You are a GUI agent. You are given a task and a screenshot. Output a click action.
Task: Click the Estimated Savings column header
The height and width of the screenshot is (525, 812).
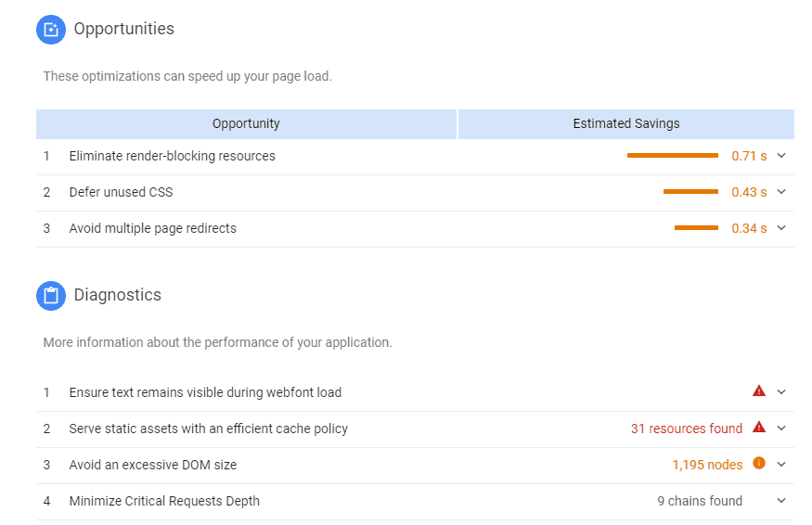coord(626,123)
